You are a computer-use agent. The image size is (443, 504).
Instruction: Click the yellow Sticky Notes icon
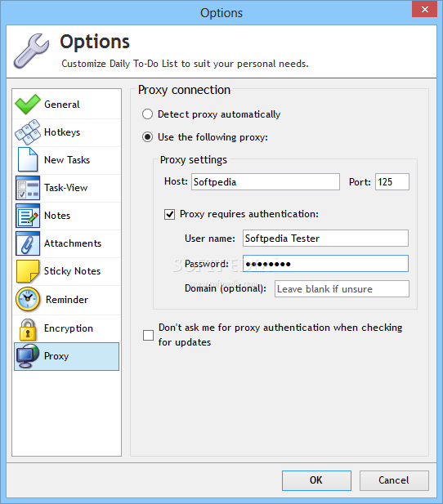[28, 271]
